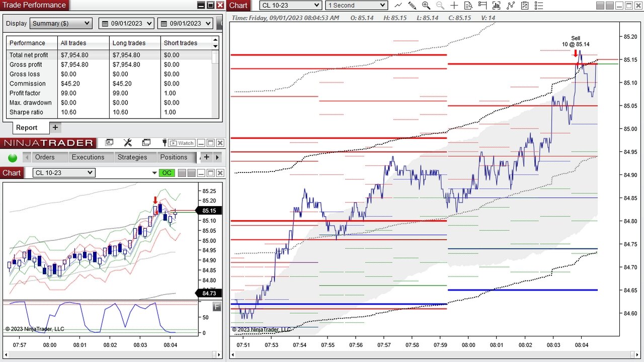The height and width of the screenshot is (362, 644).
Task: Open the end date 09/01/2023 picker
Action: click(x=186, y=24)
